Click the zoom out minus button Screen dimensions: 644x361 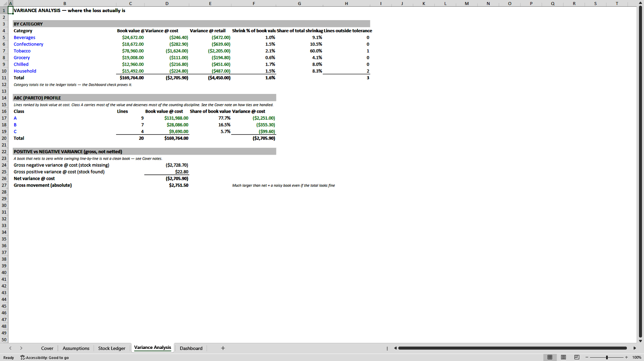(587, 357)
